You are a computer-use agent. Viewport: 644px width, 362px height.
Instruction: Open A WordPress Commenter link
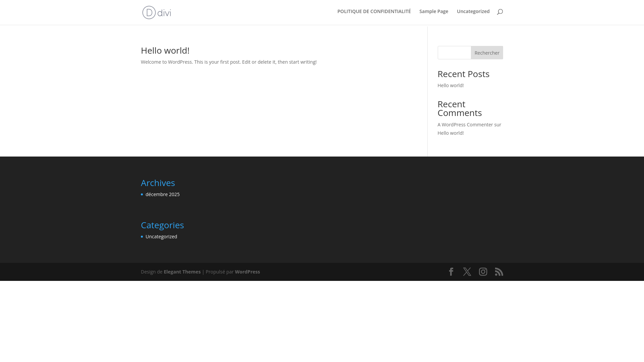pyautogui.click(x=465, y=125)
